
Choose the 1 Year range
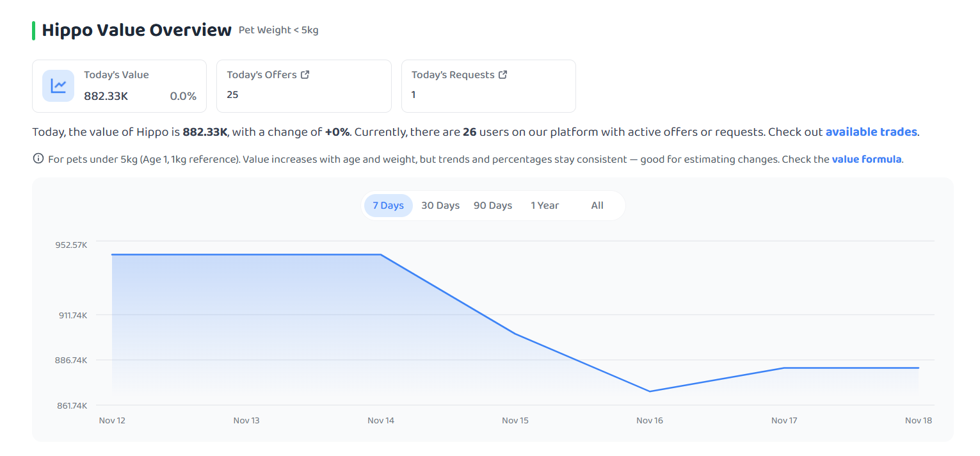(545, 206)
